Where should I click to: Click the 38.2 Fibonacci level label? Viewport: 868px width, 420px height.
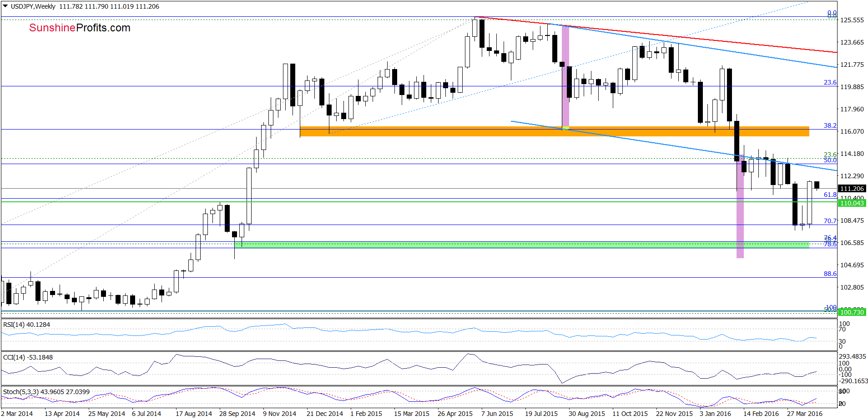pyautogui.click(x=830, y=125)
